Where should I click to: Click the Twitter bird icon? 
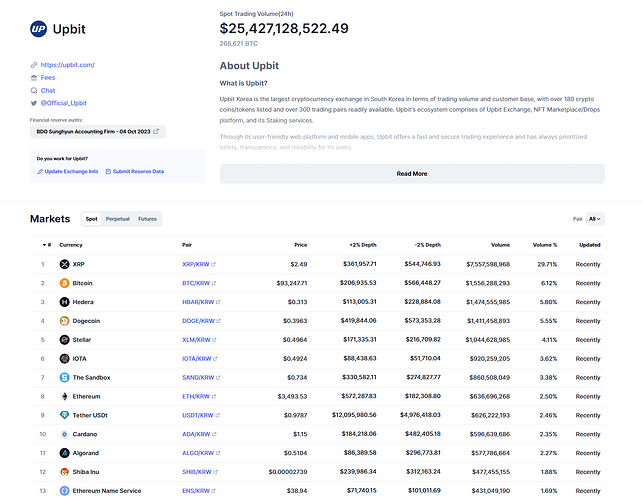pyautogui.click(x=34, y=103)
